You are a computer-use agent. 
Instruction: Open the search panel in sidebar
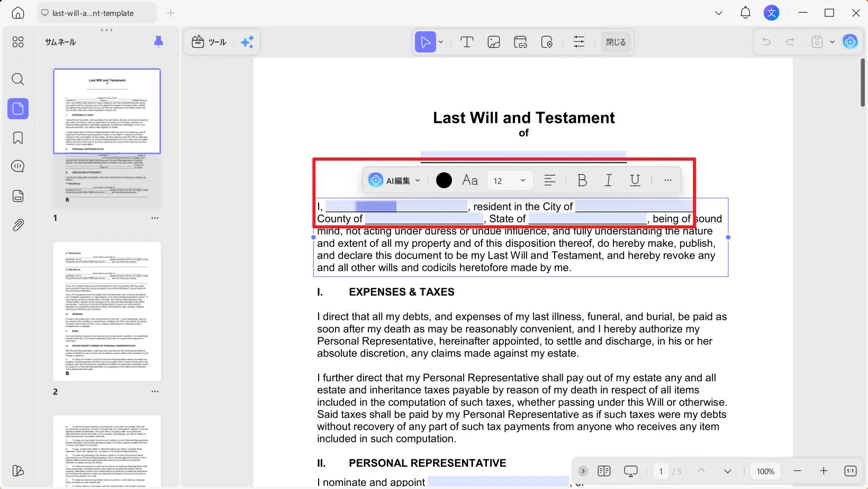tap(18, 79)
